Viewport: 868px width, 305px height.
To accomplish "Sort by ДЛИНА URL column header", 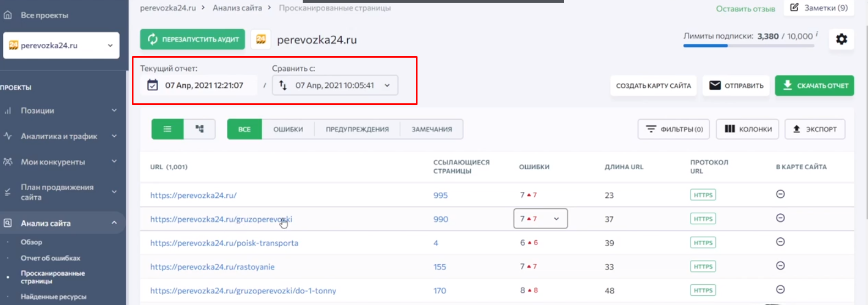I will click(x=624, y=167).
